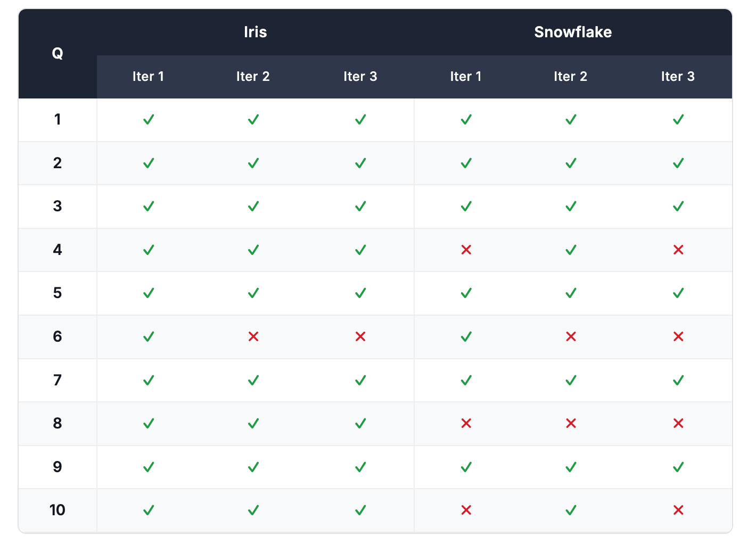Click green check for Q5 Iris Iter 1
The width and height of the screenshot is (756, 544).
149,293
